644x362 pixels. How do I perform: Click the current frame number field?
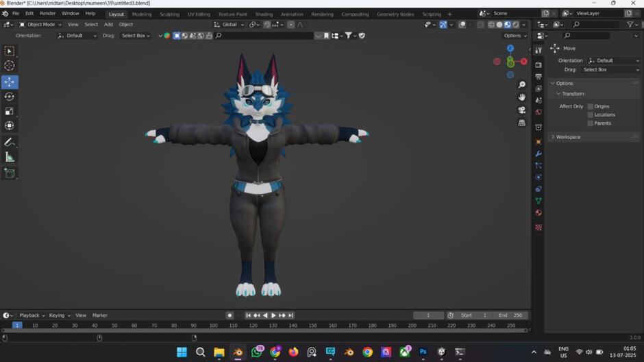pos(428,315)
